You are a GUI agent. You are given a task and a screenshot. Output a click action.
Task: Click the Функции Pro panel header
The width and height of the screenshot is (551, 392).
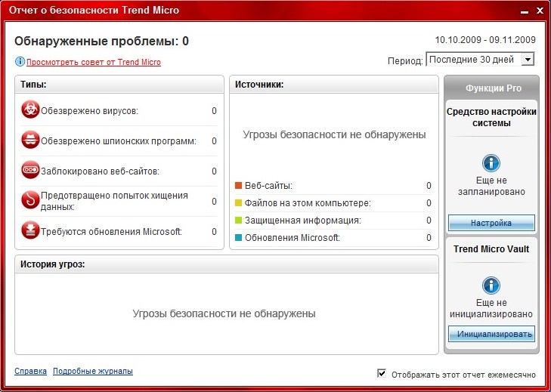coord(493,88)
